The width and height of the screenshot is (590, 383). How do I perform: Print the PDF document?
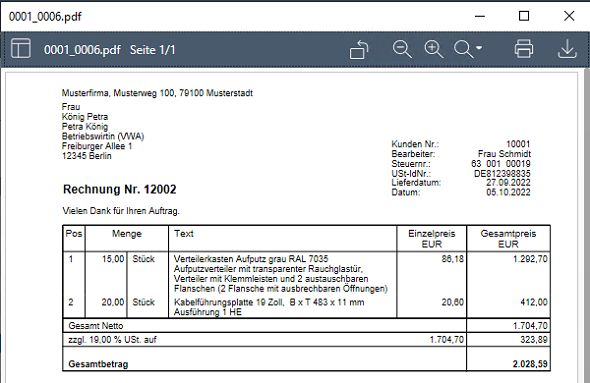coord(524,49)
